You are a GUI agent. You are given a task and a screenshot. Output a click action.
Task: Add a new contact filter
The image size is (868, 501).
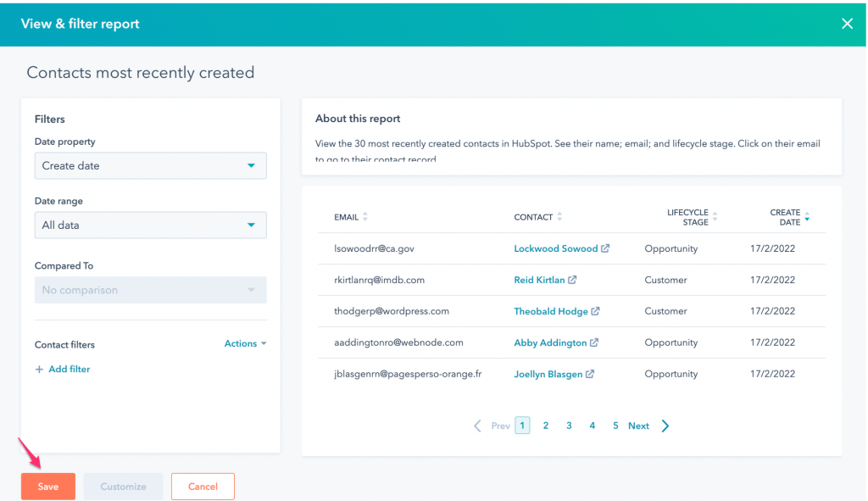[63, 370]
